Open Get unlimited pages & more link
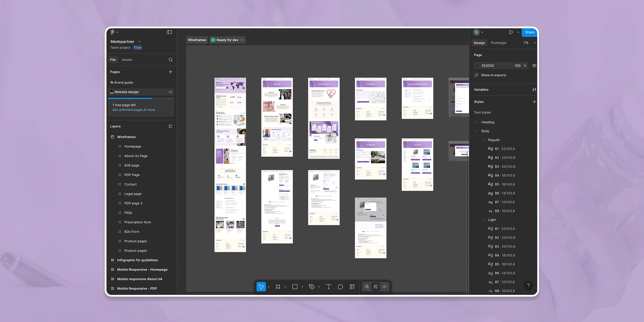Image resolution: width=644 pixels, height=322 pixels. 134,110
